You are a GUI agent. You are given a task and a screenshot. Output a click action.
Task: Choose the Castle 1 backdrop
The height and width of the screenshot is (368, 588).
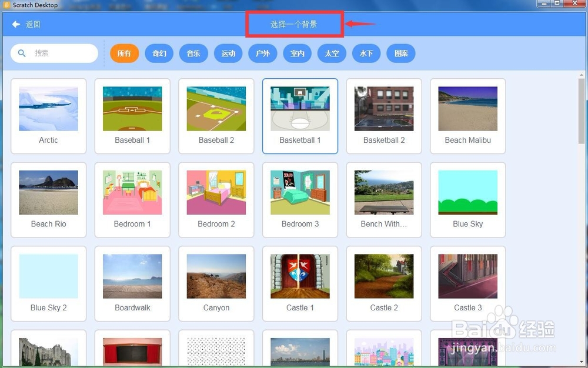pyautogui.click(x=300, y=284)
